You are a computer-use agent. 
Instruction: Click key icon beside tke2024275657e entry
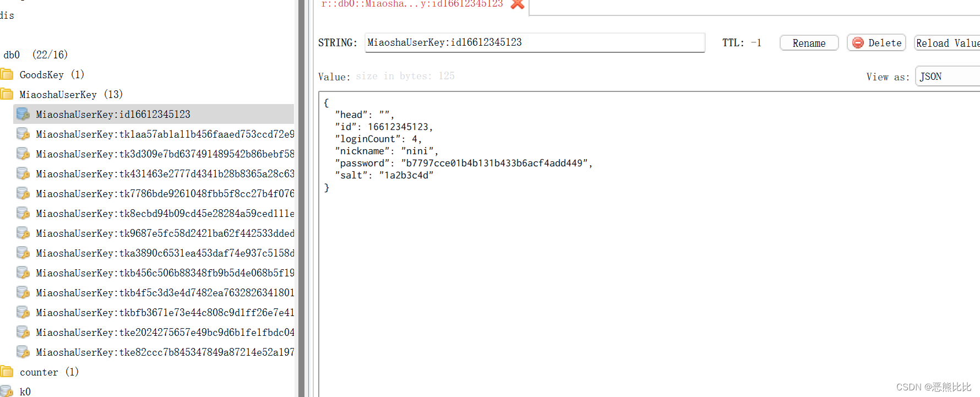(23, 332)
